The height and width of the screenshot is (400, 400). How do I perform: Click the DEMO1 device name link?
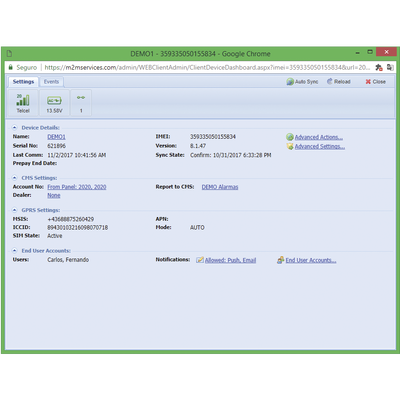pyautogui.click(x=56, y=137)
